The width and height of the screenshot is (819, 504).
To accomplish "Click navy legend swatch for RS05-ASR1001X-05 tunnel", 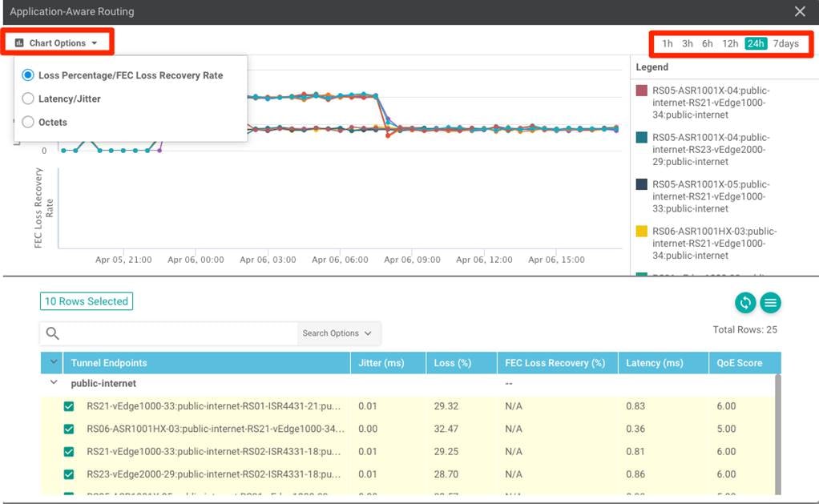I will (641, 184).
